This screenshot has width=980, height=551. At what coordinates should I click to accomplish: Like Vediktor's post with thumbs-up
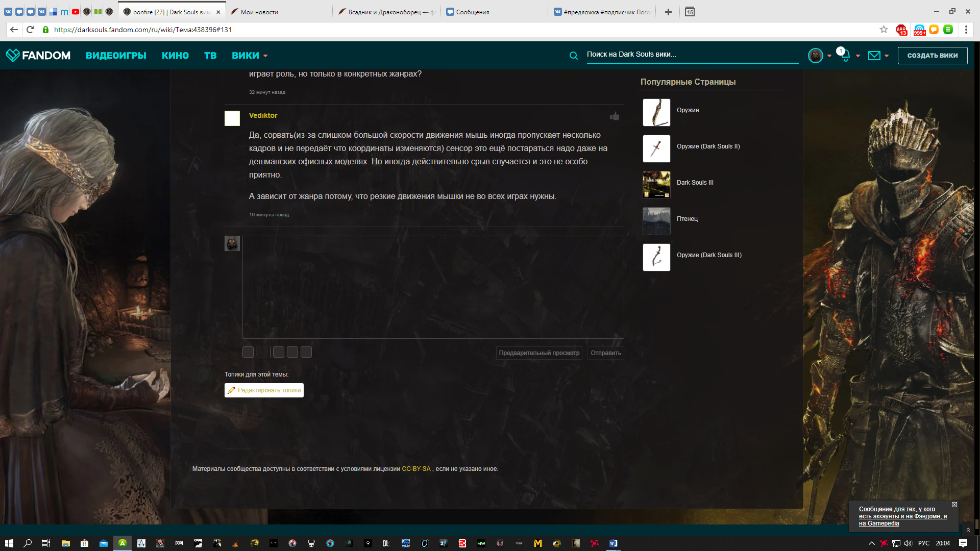[x=615, y=116]
